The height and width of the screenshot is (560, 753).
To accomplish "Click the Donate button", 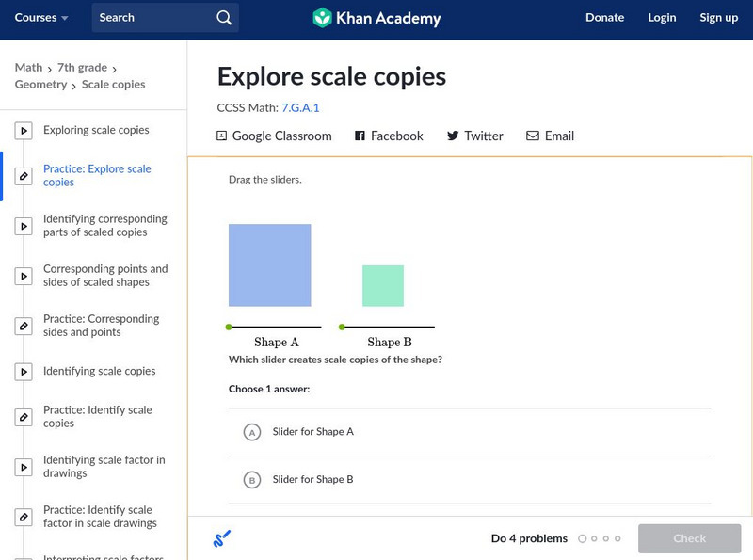I will point(604,17).
